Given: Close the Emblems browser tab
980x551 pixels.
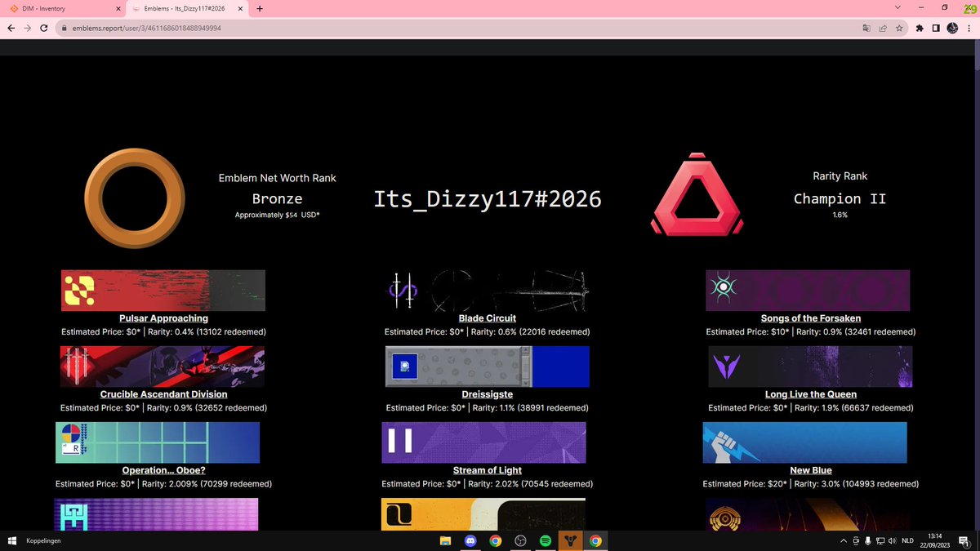Looking at the screenshot, I should click(241, 9).
